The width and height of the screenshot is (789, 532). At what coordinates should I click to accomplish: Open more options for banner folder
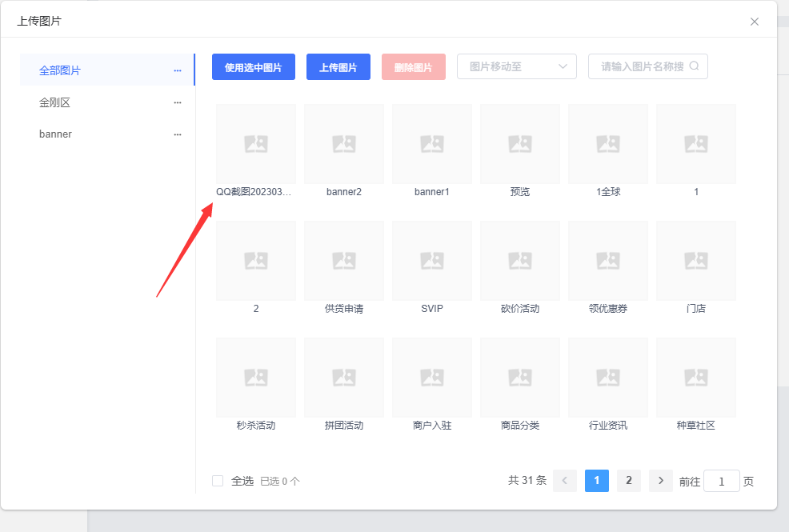pos(177,134)
